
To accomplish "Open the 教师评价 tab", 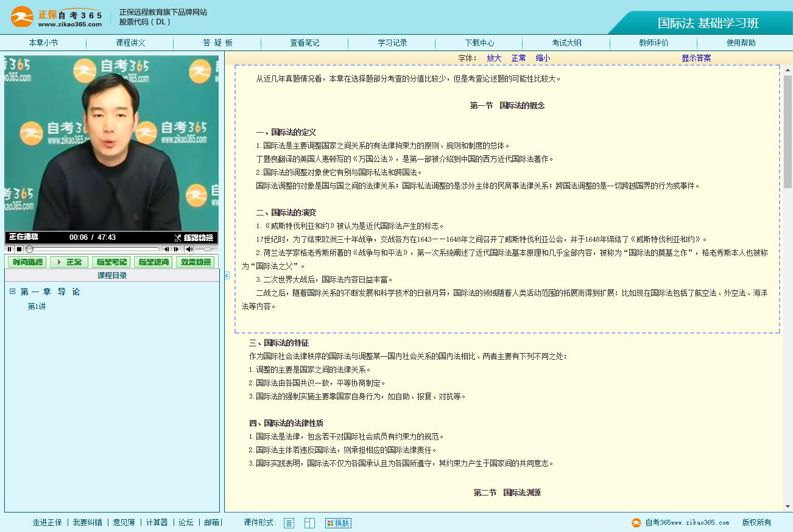I will point(654,43).
